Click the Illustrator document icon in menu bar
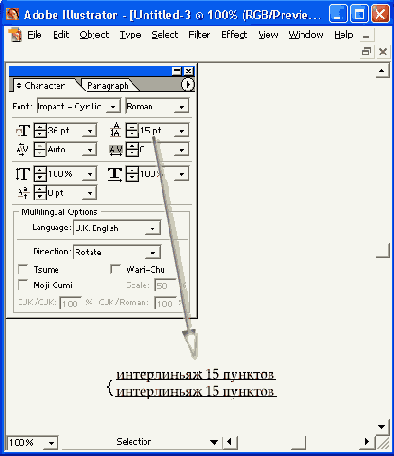 (x=15, y=35)
